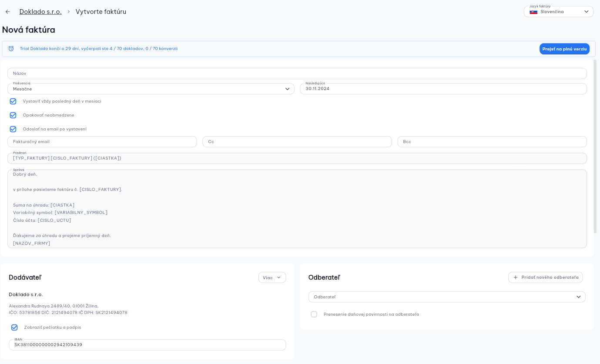Open the invoice language dropdown
The width and height of the screenshot is (600, 364).
[559, 12]
